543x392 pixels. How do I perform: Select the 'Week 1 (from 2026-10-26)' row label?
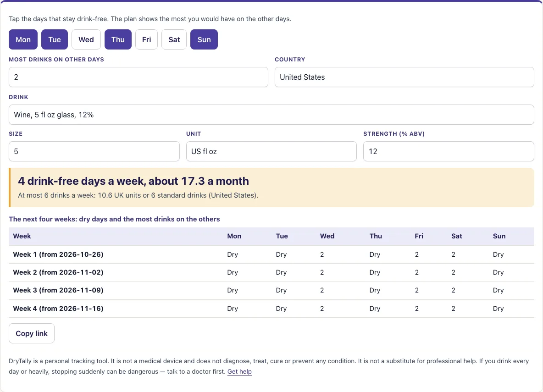tap(58, 254)
